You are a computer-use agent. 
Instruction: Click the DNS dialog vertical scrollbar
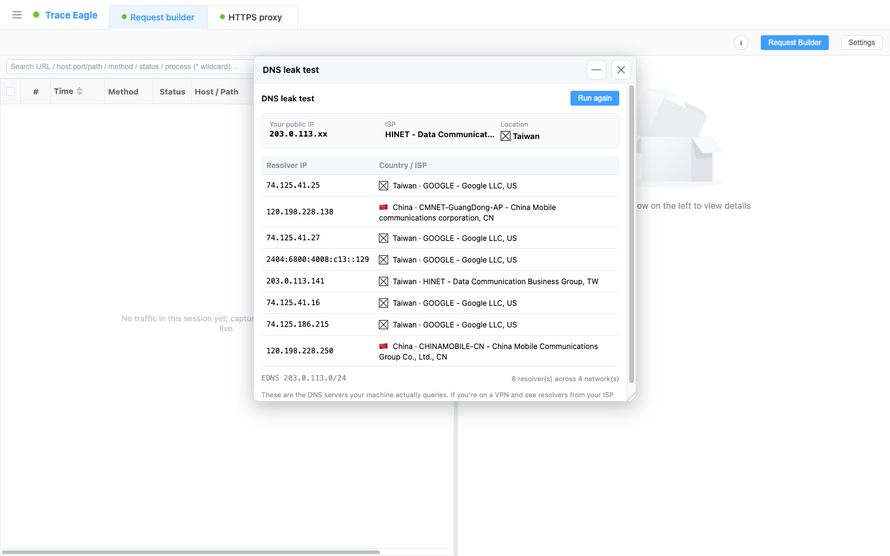point(631,234)
